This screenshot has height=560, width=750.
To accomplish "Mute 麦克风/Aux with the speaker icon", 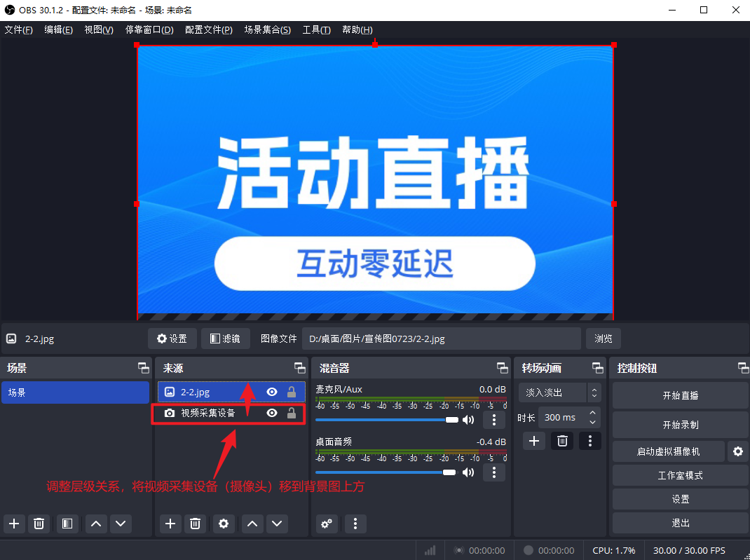I will 468,420.
